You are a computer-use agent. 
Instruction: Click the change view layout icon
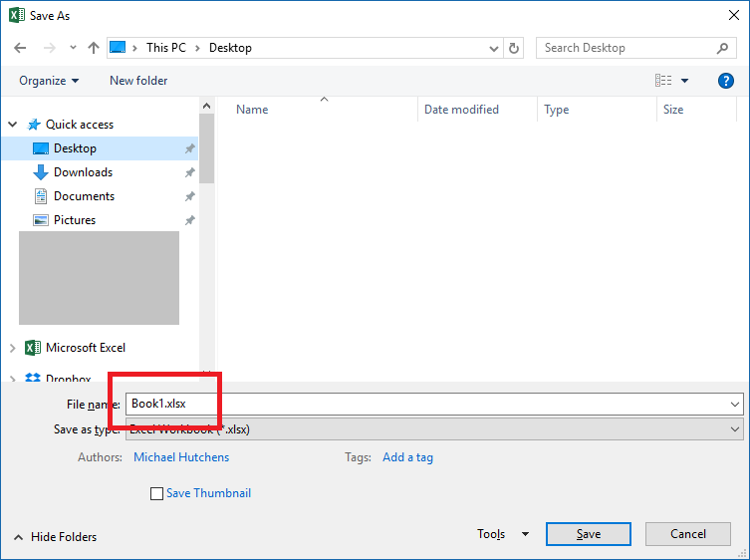point(663,81)
